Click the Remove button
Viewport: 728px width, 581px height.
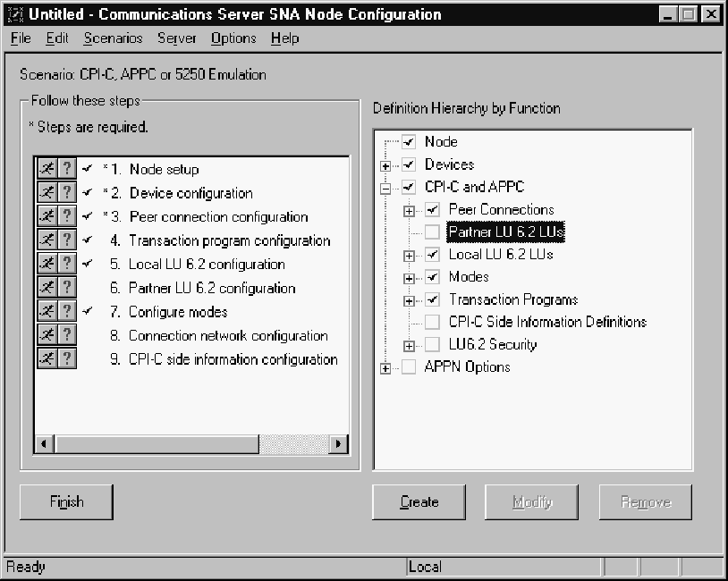pos(646,502)
